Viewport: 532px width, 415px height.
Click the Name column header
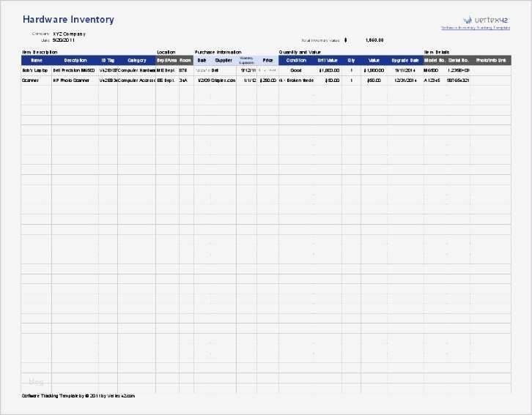point(37,60)
